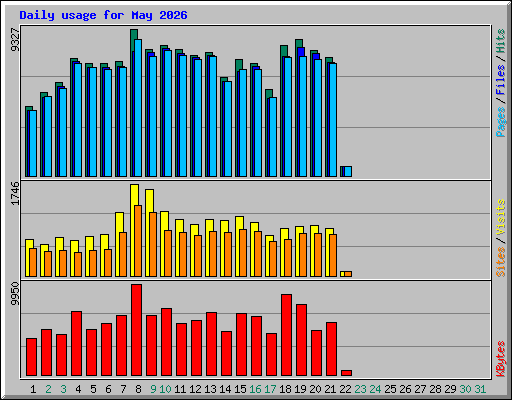Click the day 8 red KBytes bar

click(137, 330)
